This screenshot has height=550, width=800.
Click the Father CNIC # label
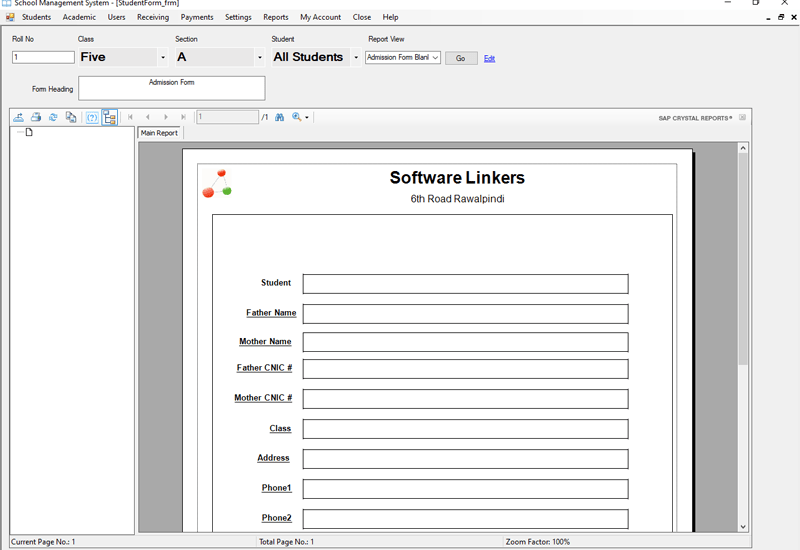click(264, 368)
